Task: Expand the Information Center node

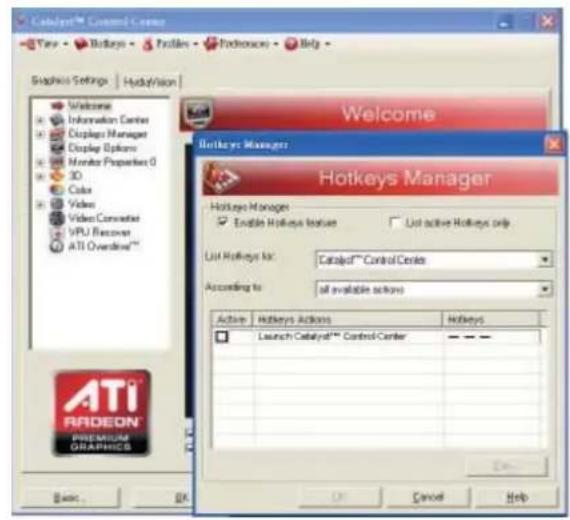Action: 40,120
